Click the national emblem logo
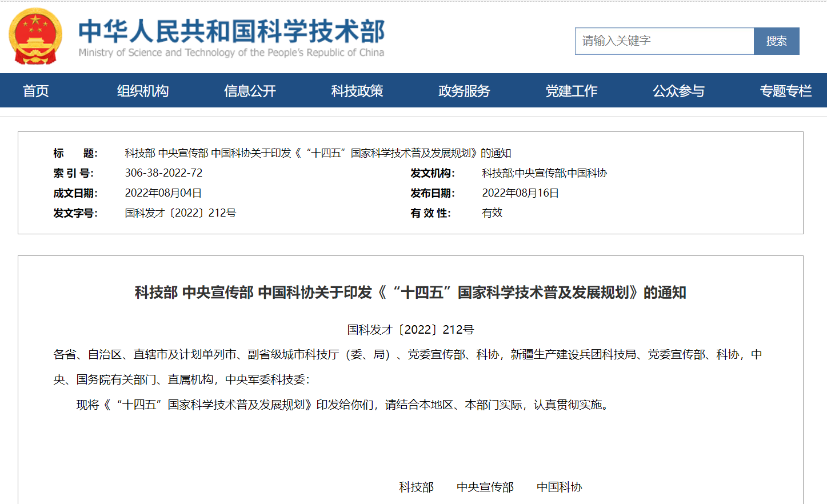 pos(35,37)
